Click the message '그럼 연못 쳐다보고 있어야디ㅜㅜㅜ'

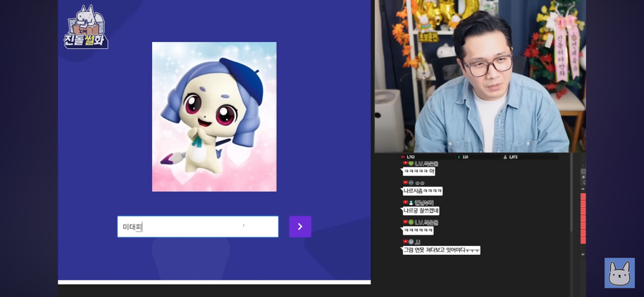(441, 250)
